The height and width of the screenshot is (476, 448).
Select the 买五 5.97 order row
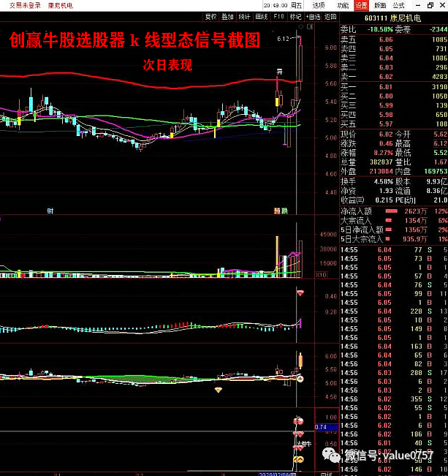click(394, 124)
